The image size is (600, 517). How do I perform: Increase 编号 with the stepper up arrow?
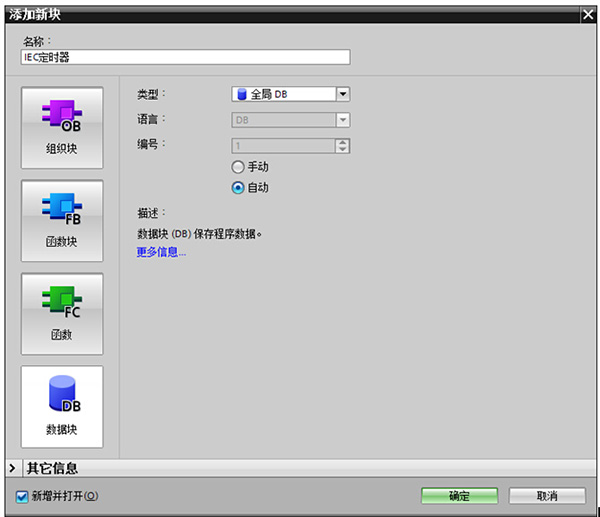(x=343, y=142)
